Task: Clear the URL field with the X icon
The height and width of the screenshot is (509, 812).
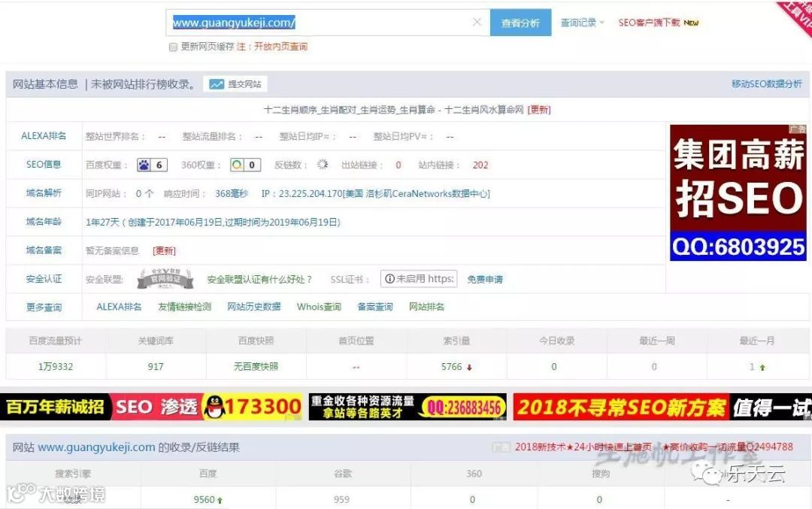Action: 477,23
